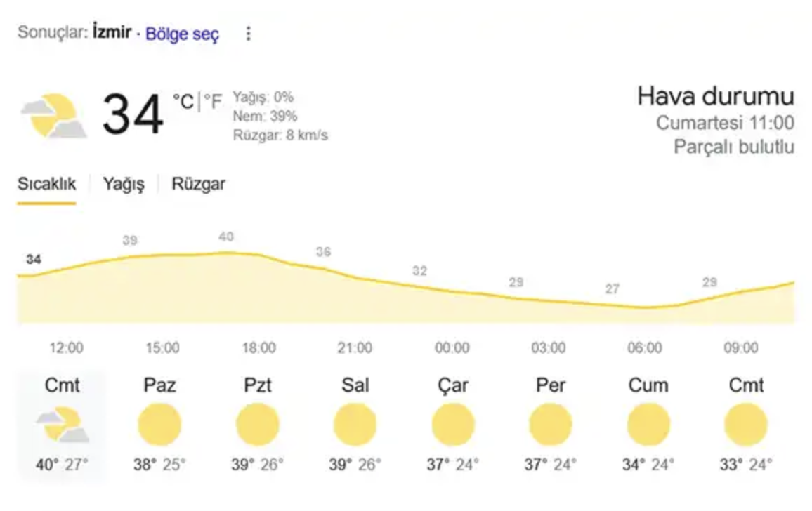
Task: Open the three-dot options menu
Action: tap(247, 32)
